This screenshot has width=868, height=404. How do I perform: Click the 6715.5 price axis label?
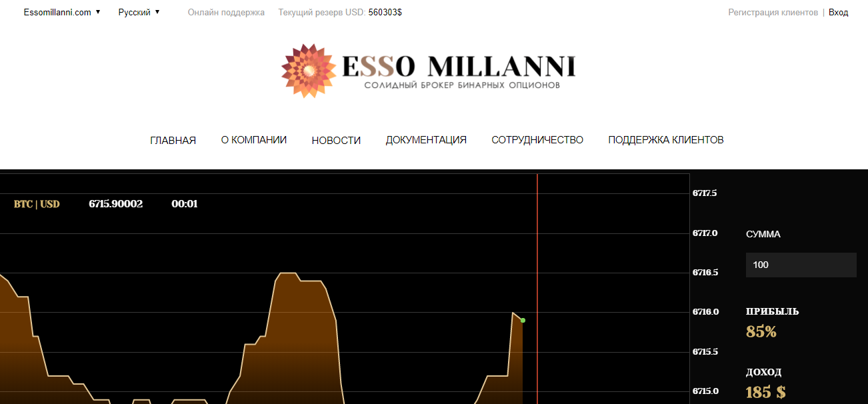click(705, 352)
